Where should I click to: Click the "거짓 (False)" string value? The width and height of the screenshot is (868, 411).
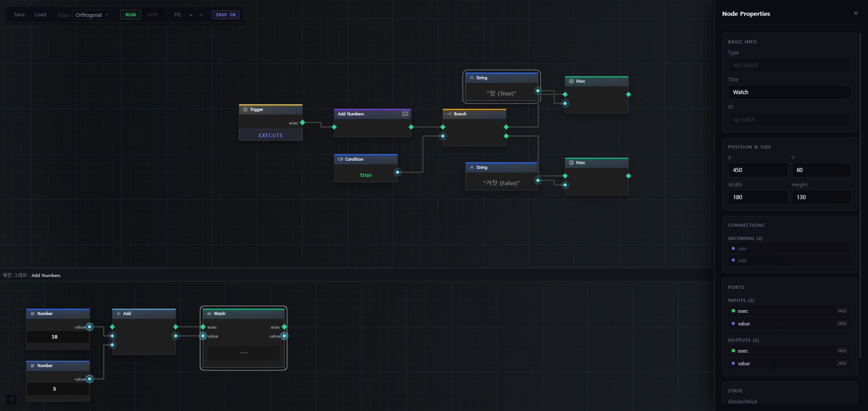coord(502,183)
